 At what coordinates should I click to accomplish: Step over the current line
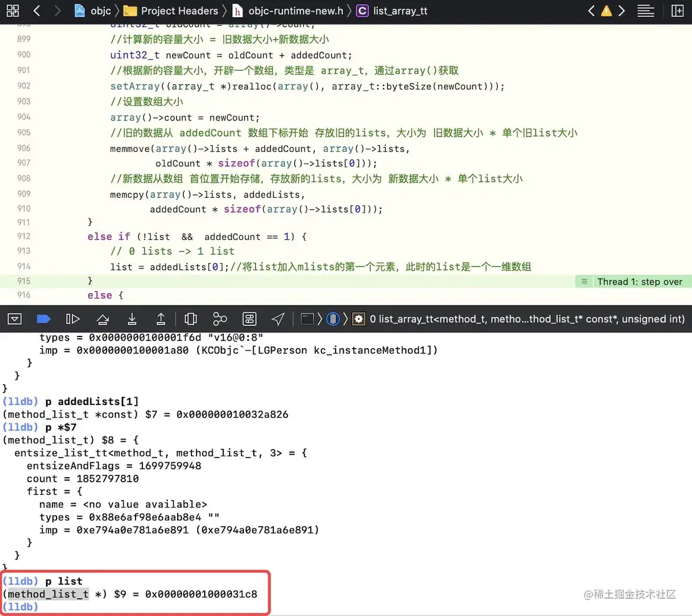coord(103,319)
